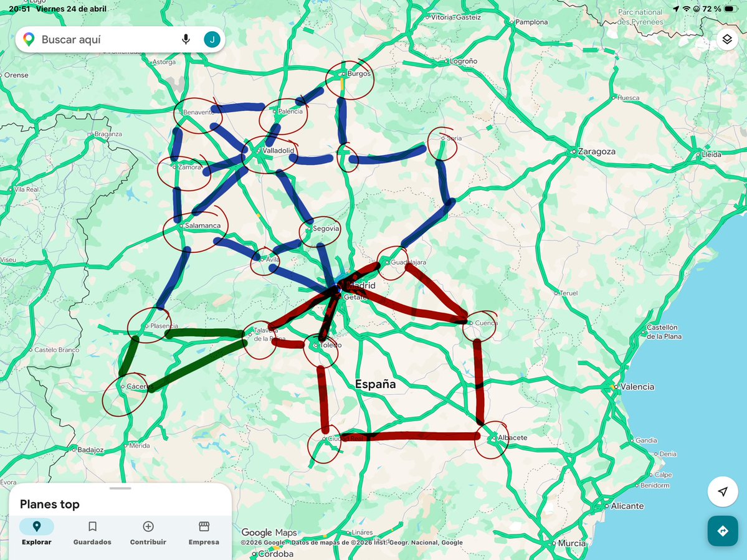The height and width of the screenshot is (560, 747).
Task: Tap the Guardados bookmark icon
Action: (92, 526)
